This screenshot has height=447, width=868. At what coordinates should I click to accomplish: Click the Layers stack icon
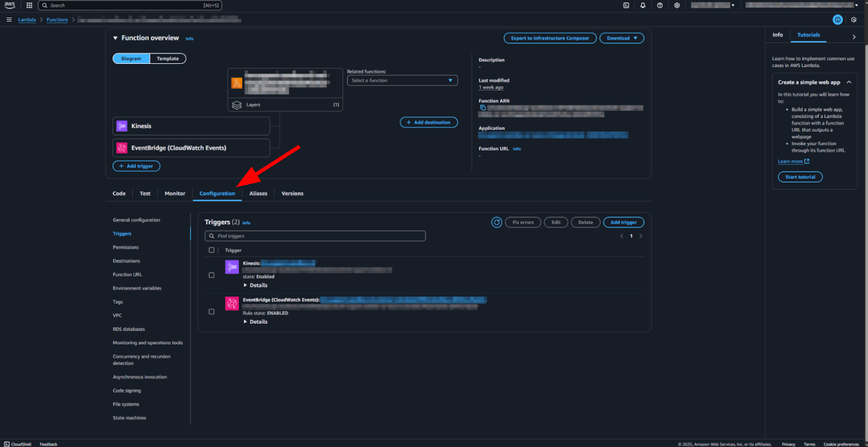coord(237,105)
